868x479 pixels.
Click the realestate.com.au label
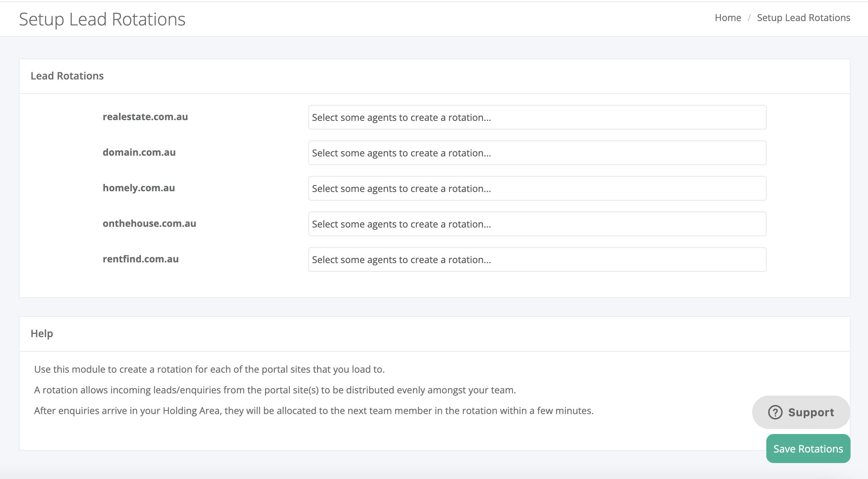coord(145,117)
